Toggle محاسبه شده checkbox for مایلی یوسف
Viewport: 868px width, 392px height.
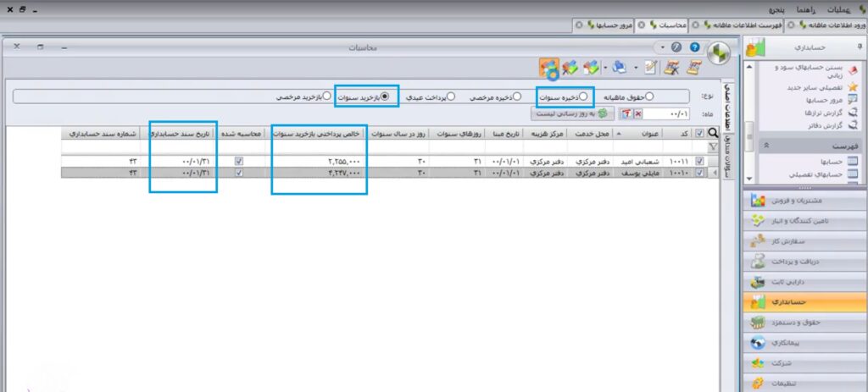click(239, 173)
